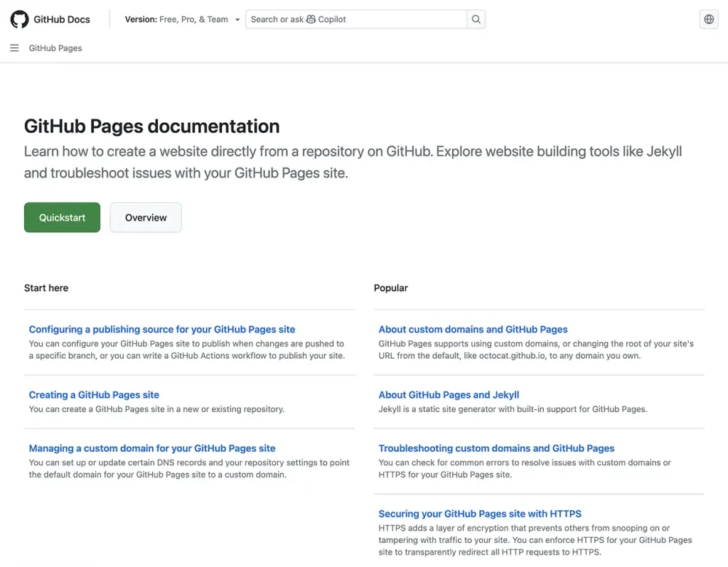Select the GitHub Pages breadcrumb item
728x567 pixels.
point(55,48)
